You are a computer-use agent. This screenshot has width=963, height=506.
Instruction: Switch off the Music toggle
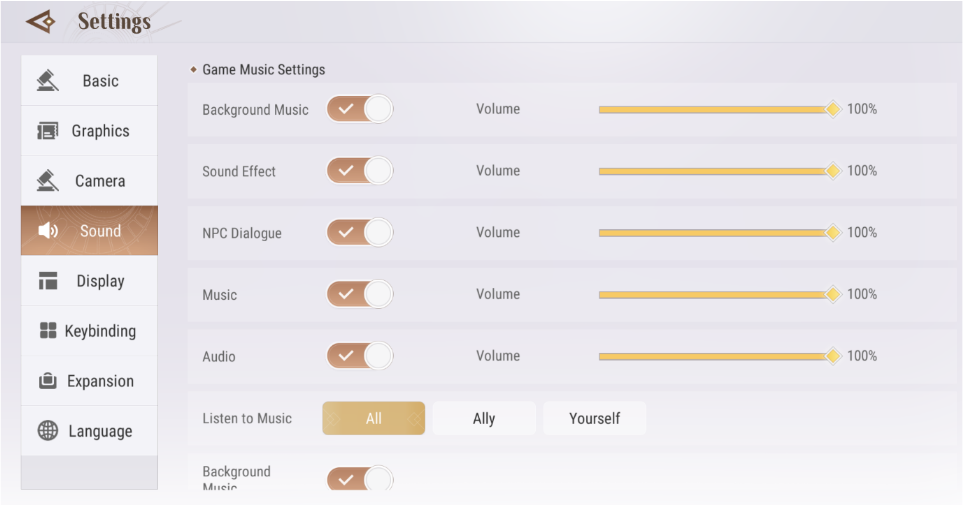point(359,294)
